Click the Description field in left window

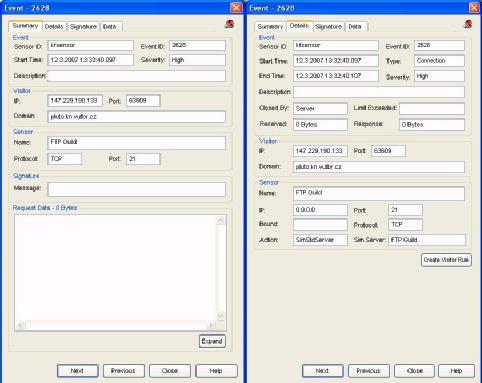pos(137,76)
